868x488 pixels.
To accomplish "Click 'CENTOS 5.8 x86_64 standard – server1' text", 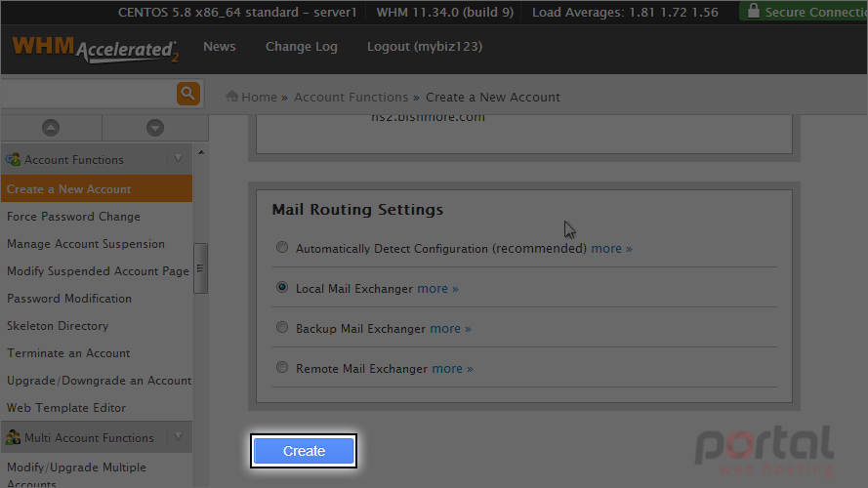I will coord(237,12).
